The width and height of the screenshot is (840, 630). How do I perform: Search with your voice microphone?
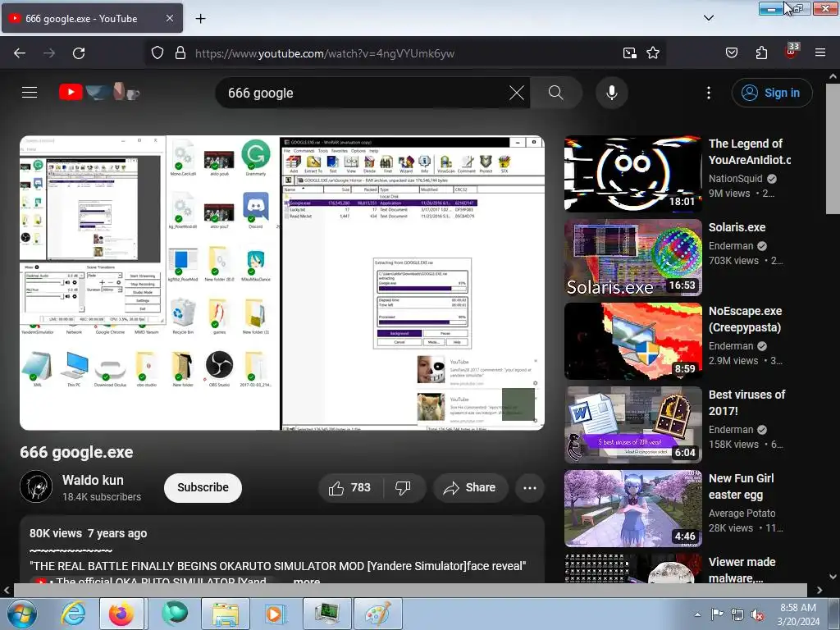coord(611,93)
